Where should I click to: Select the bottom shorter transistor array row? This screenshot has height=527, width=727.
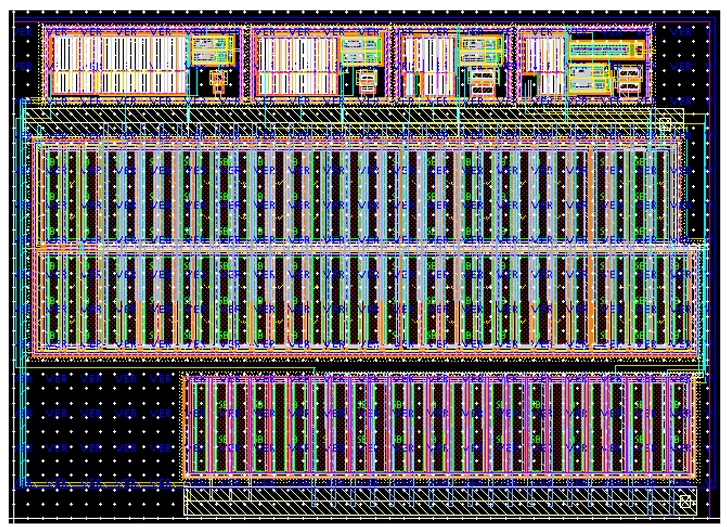[x=438, y=427]
